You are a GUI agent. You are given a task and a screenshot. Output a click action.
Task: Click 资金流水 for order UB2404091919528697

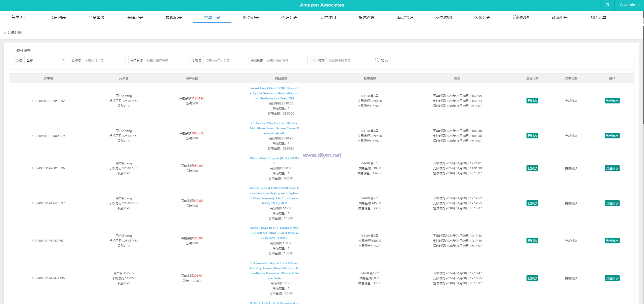612,203
